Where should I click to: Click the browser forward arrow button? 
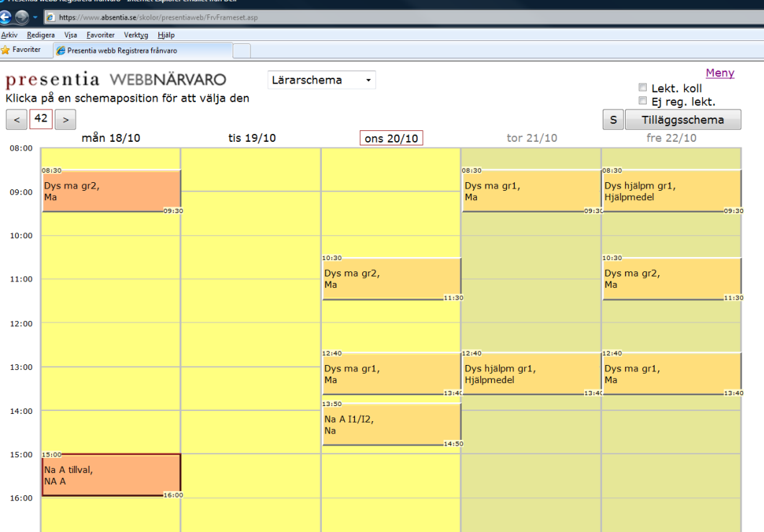pos(22,17)
